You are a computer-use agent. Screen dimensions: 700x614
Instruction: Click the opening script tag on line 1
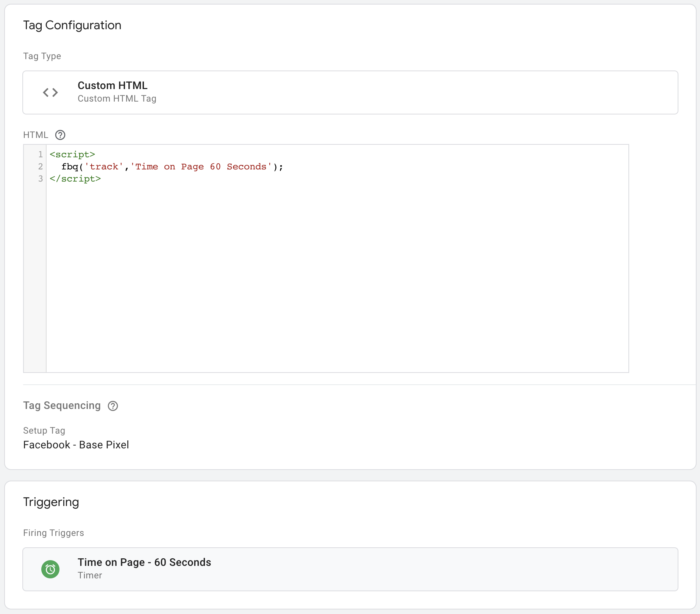tap(72, 155)
